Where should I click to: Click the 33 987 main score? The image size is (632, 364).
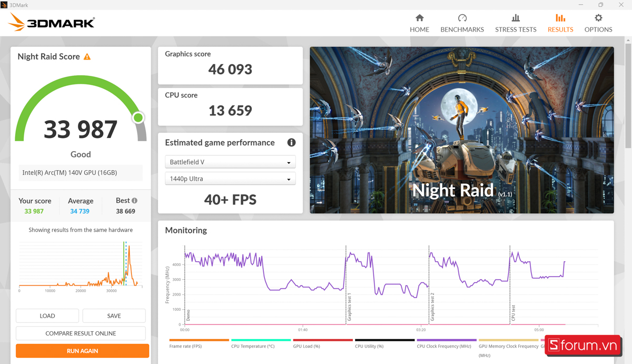(x=81, y=130)
